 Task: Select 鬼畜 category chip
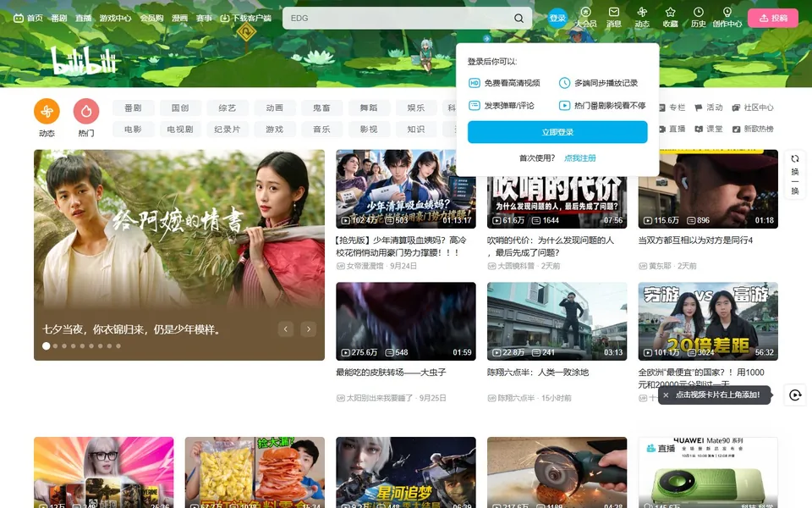tap(321, 108)
